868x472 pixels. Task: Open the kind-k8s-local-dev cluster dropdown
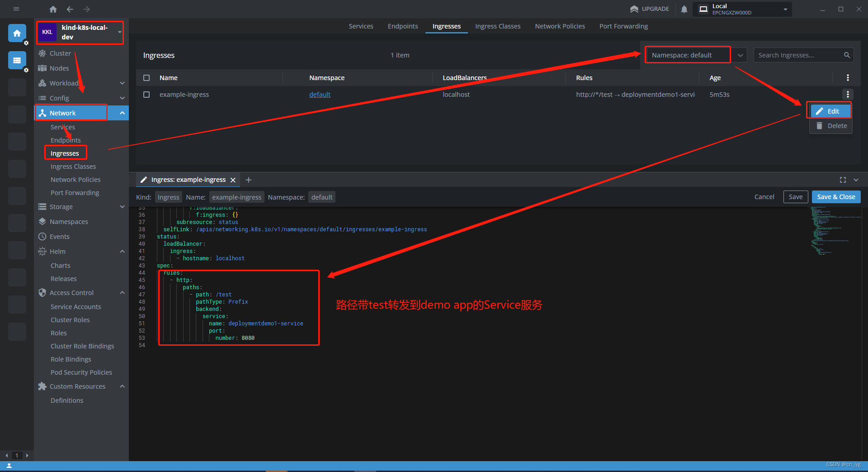[119, 32]
